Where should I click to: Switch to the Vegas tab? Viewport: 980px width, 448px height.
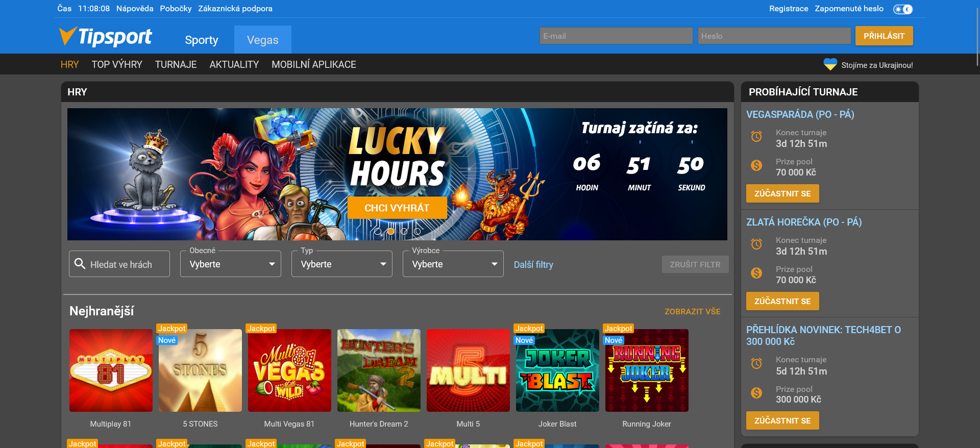tap(263, 40)
